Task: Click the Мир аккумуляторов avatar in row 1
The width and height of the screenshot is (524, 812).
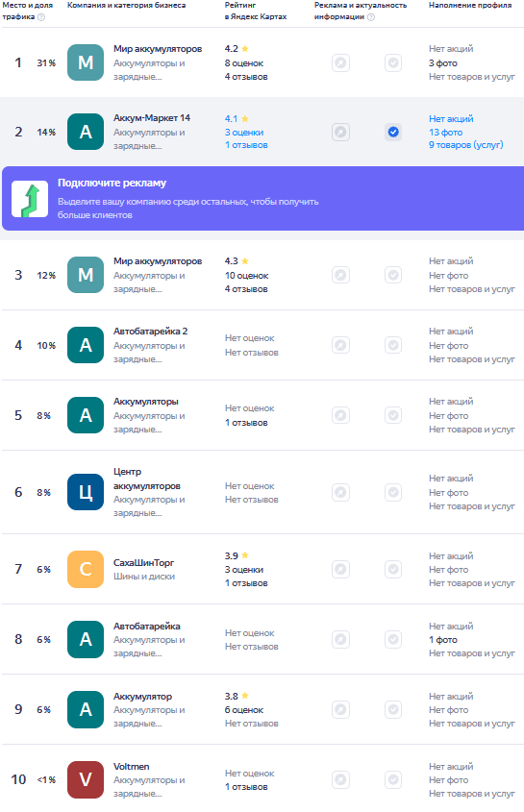Action: 86,62
